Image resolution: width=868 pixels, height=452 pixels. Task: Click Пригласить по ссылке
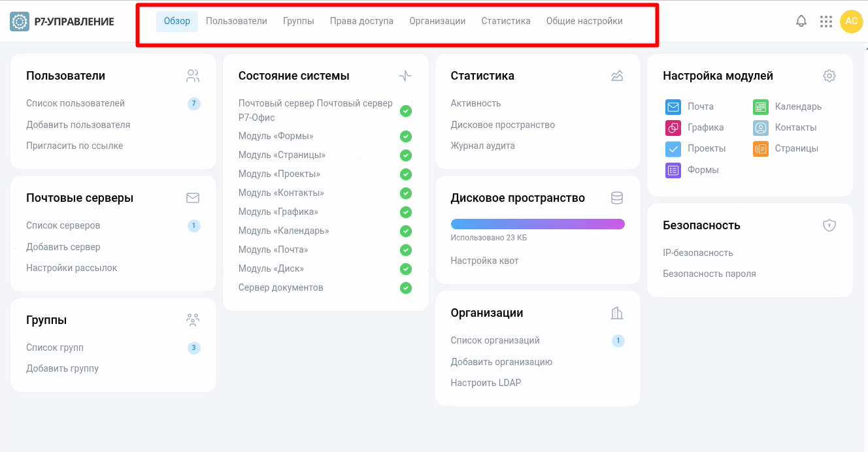click(x=75, y=146)
